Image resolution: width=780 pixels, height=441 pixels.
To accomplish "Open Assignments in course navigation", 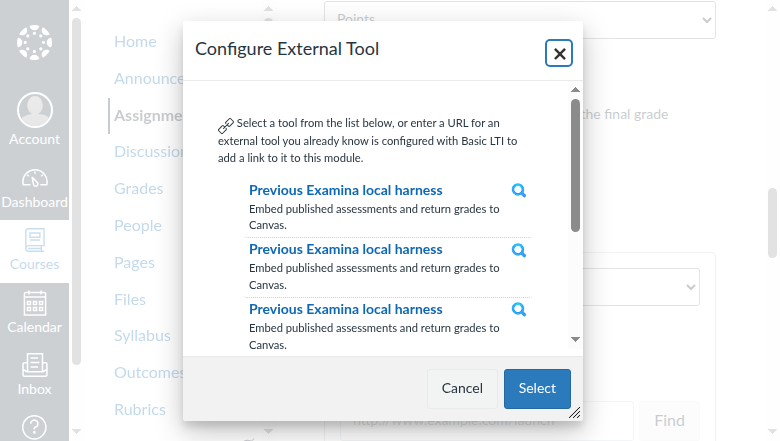I will [148, 115].
